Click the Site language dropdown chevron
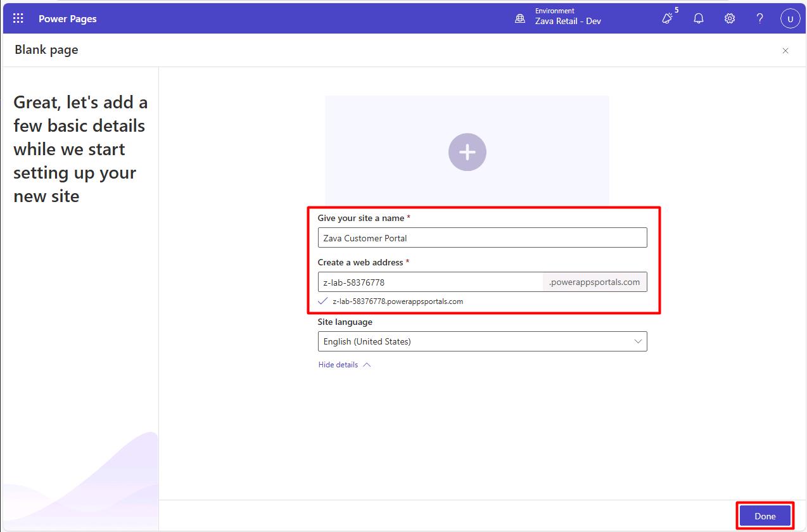The height and width of the screenshot is (532, 807). click(638, 341)
